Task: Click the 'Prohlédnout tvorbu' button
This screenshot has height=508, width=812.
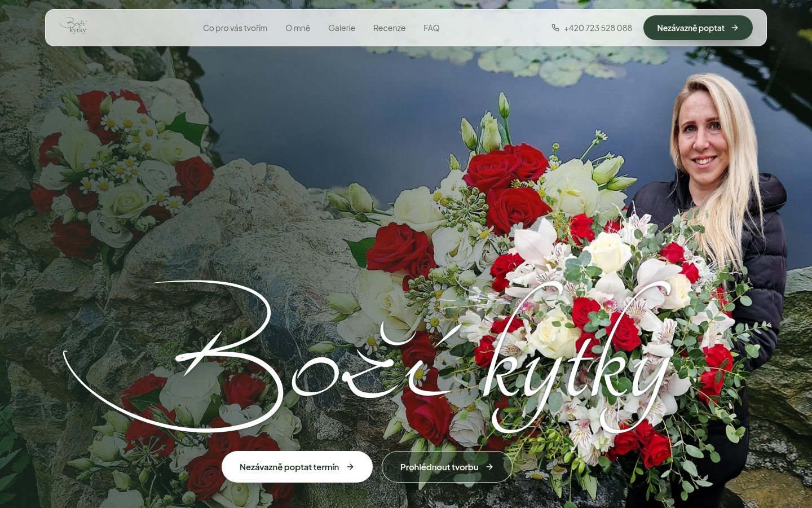Action: 447,467
